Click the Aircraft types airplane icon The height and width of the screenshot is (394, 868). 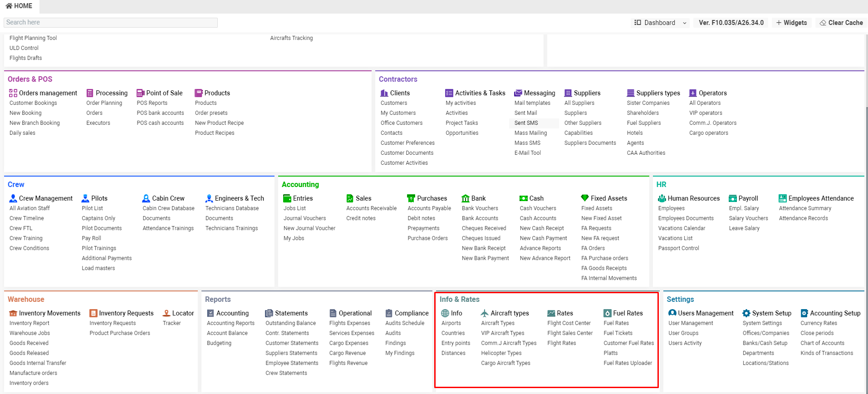[485, 313]
